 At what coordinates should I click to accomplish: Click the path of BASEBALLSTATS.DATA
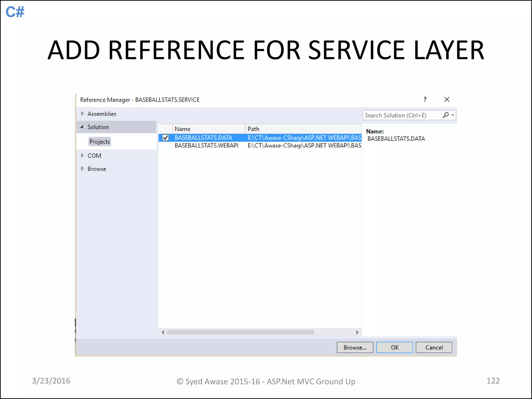click(x=304, y=138)
